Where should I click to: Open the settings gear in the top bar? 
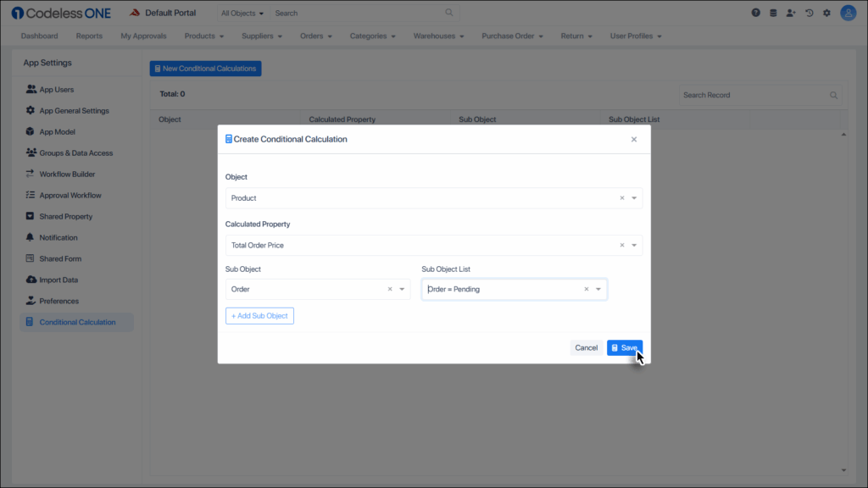826,12
